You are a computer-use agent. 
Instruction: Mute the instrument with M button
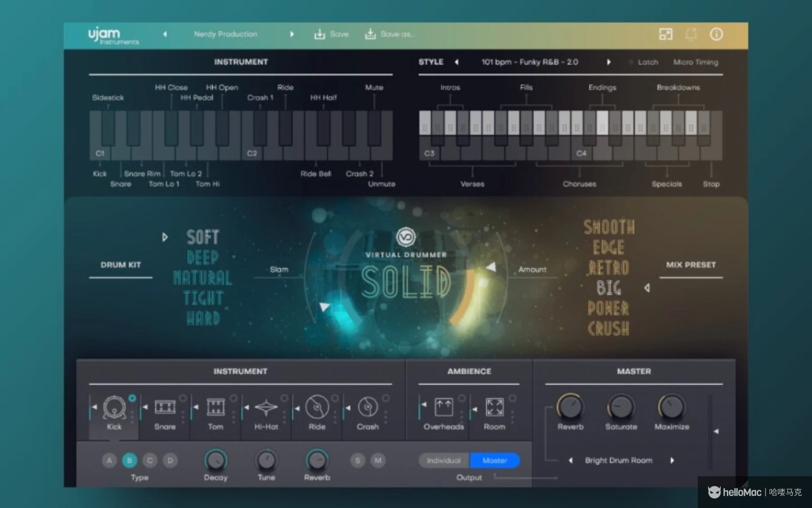point(378,460)
